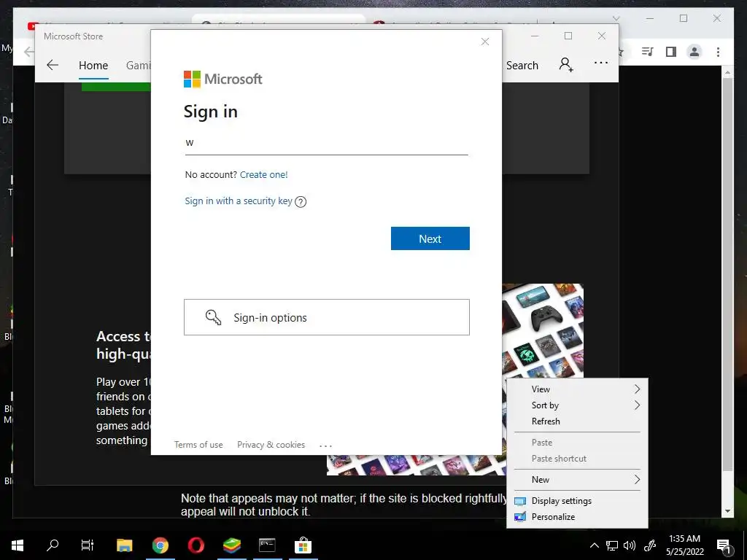
Task: Open Display settings from the context menu
Action: (x=577, y=501)
